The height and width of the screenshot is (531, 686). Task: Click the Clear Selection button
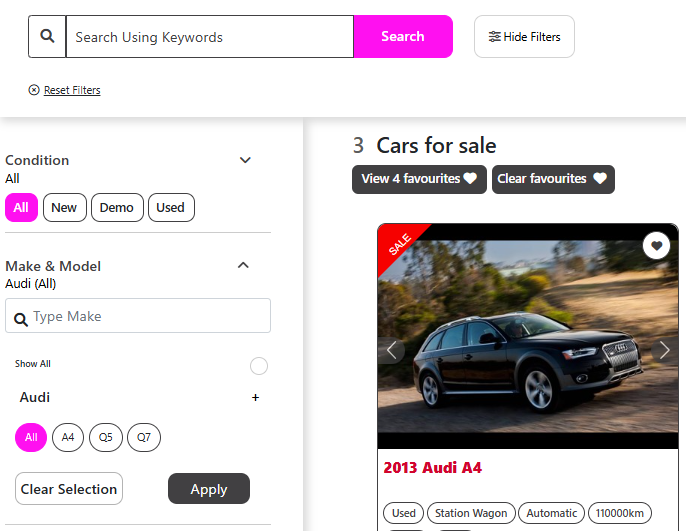[69, 489]
